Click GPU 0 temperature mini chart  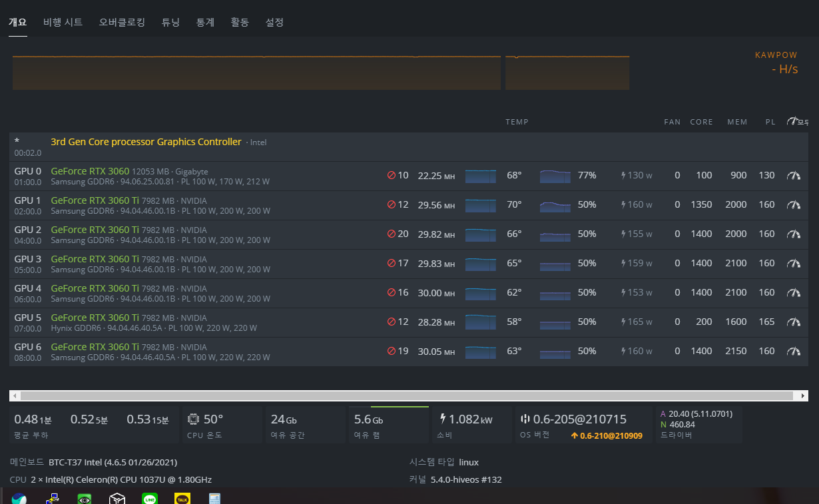pos(555,176)
